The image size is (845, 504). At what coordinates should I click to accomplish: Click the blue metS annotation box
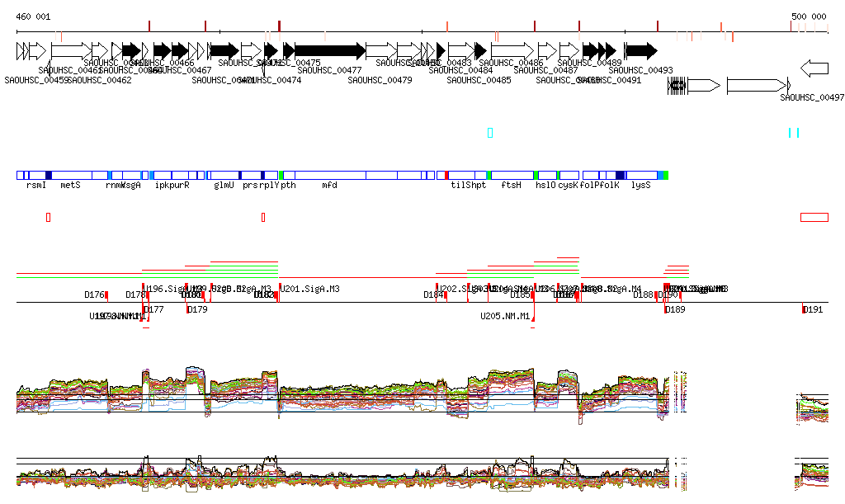(72, 175)
